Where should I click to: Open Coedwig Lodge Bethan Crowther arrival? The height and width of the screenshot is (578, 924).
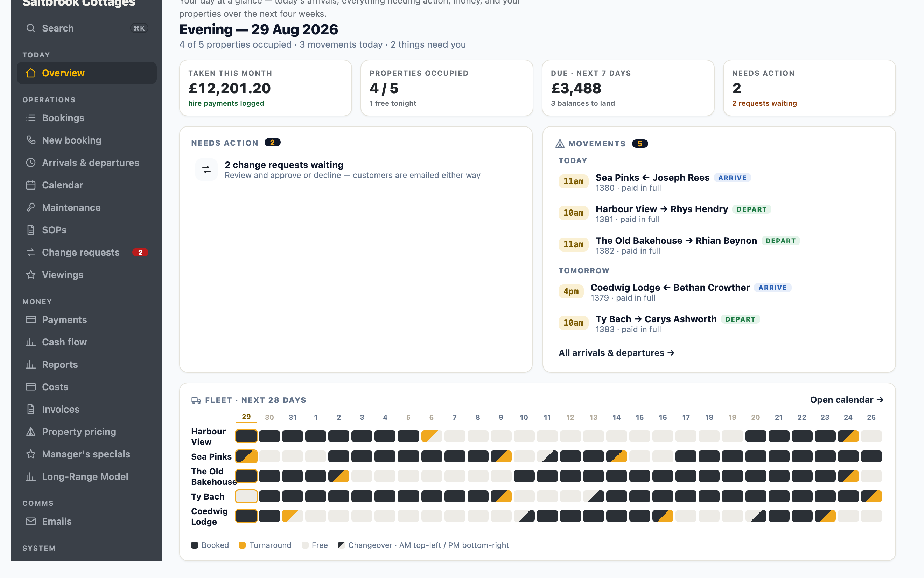tap(719, 293)
